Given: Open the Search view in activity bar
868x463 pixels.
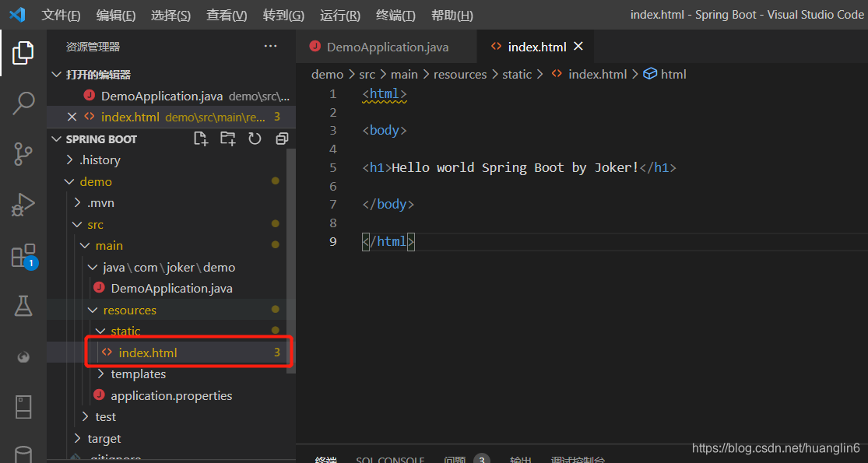Looking at the screenshot, I should [23, 103].
